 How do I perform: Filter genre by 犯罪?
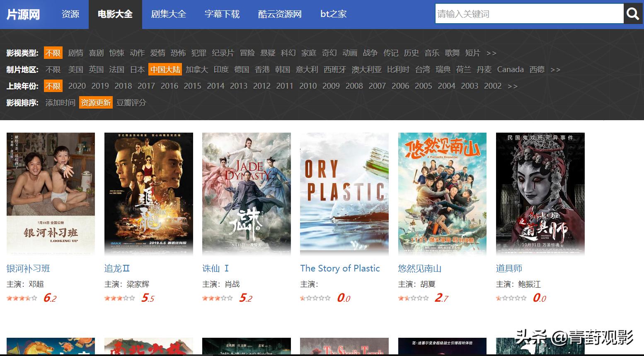tap(199, 53)
